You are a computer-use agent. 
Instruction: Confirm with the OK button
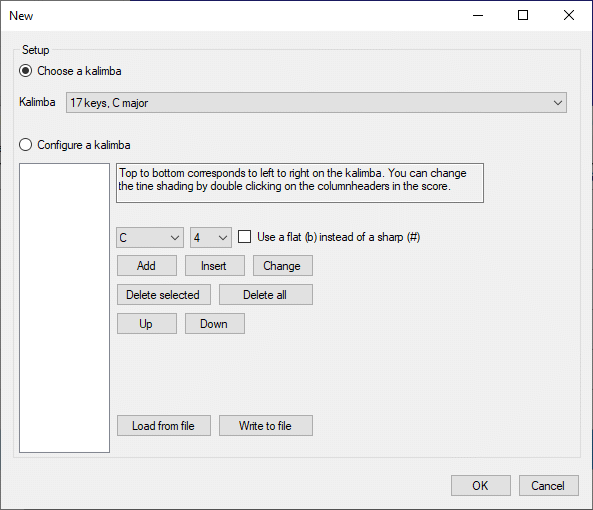pyautogui.click(x=481, y=485)
